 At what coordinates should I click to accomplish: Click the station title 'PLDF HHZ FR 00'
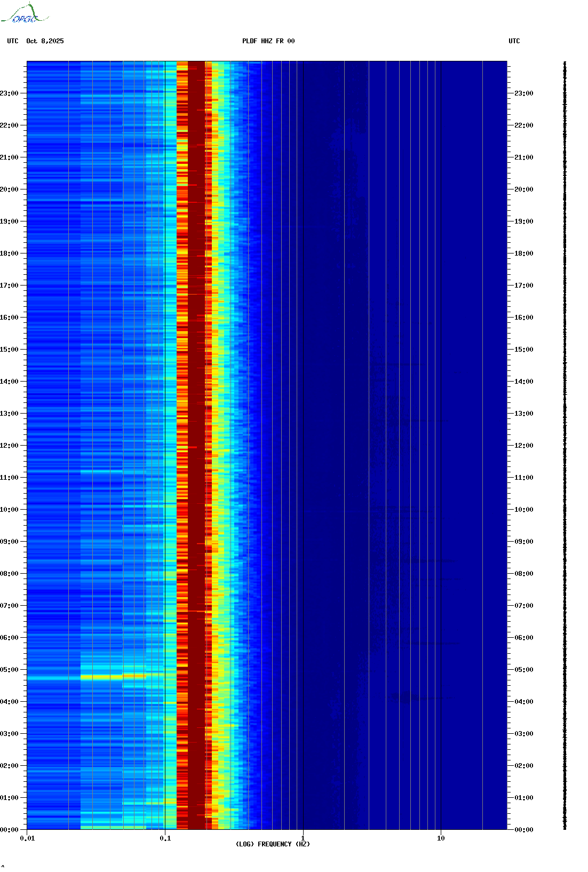268,41
